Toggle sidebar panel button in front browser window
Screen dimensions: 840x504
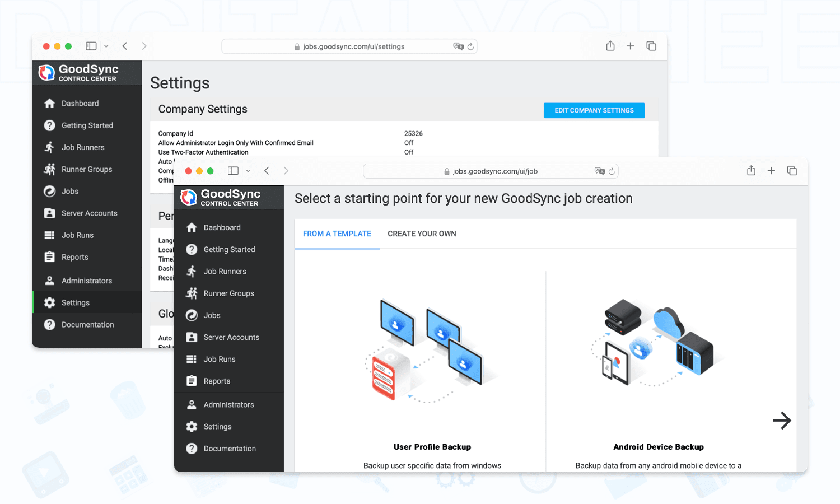pyautogui.click(x=233, y=171)
